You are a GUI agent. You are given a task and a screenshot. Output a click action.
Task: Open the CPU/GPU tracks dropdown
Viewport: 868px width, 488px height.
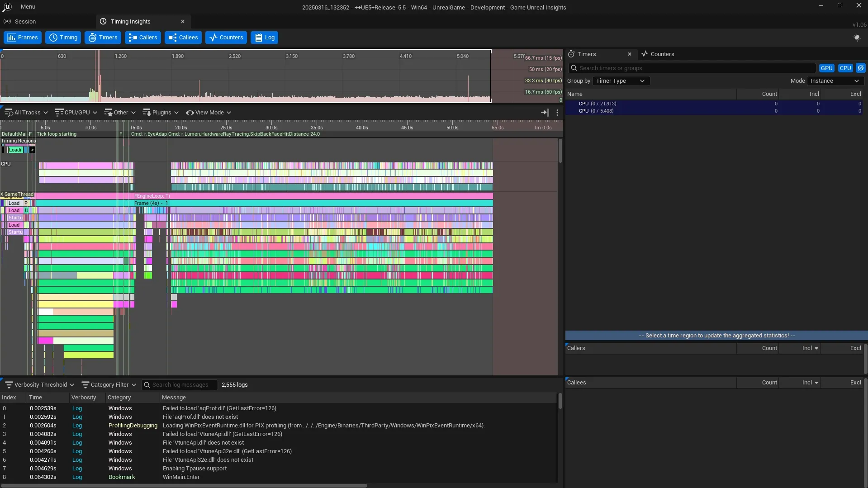(x=76, y=113)
